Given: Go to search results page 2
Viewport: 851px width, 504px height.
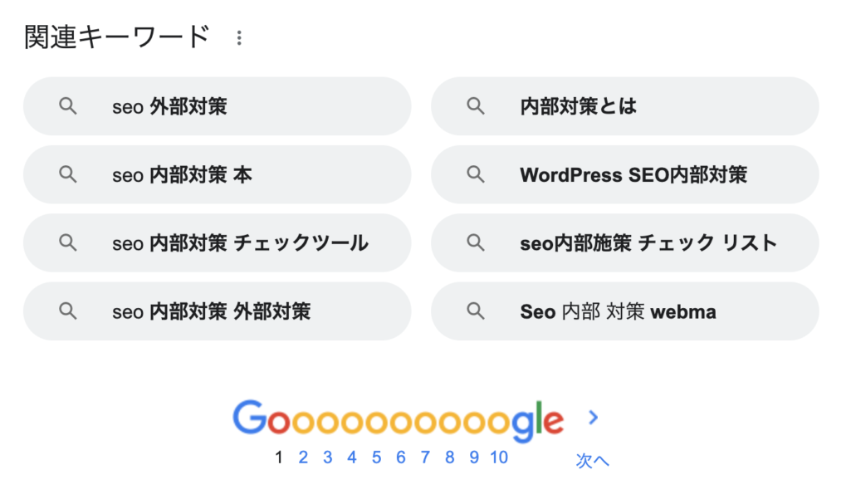Looking at the screenshot, I should point(303,457).
